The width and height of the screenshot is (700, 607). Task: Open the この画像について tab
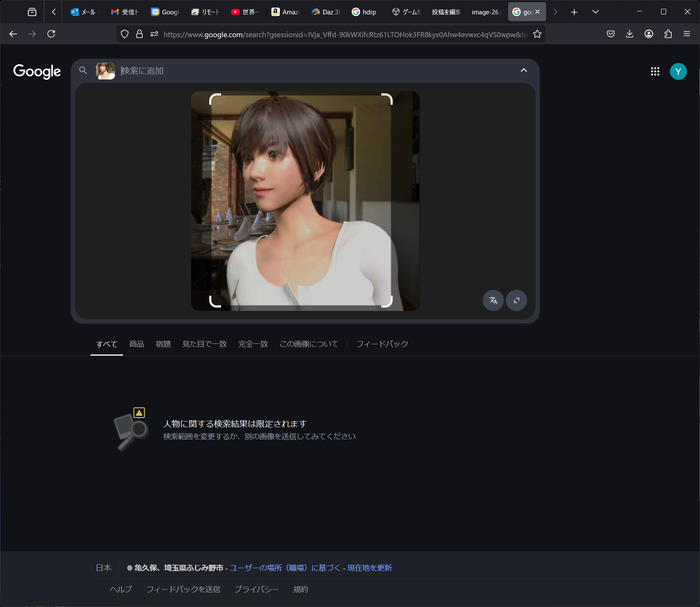point(309,344)
